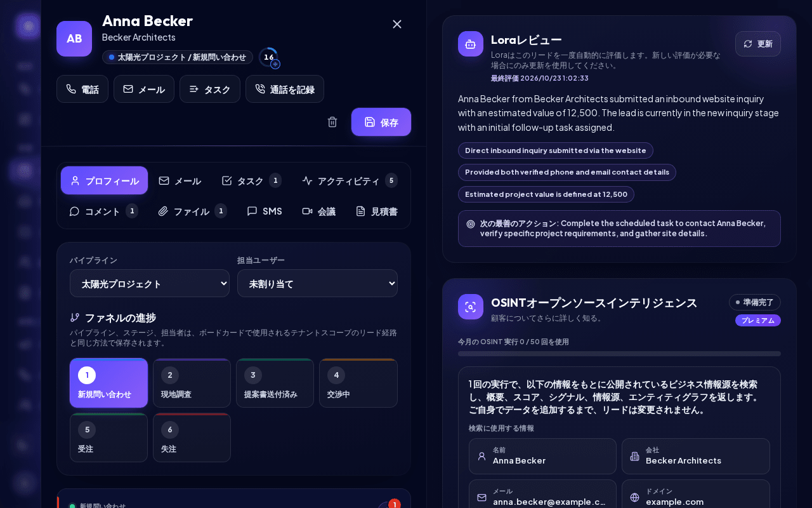Click the lead score ring showing 16
Screen dimensions: 812x508
click(269, 57)
